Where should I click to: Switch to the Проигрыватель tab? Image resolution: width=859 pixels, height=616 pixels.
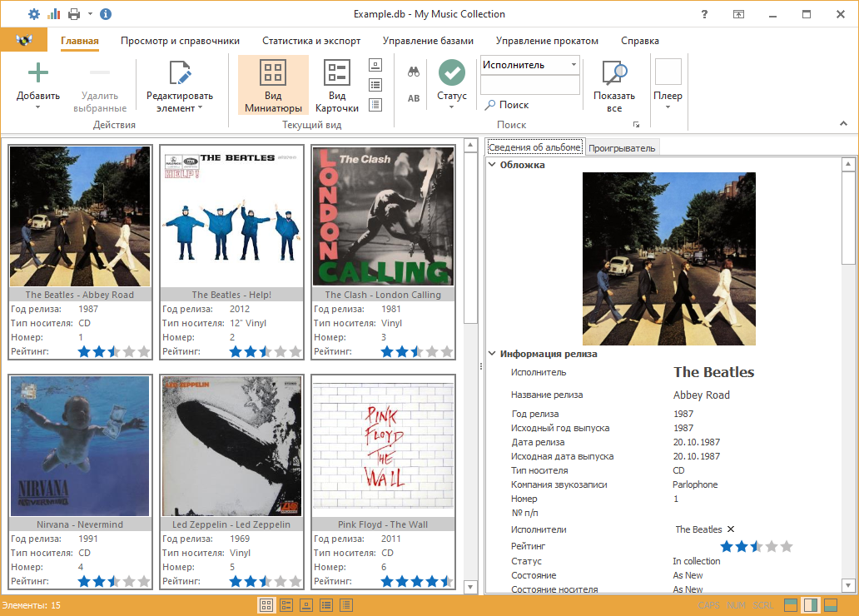(x=622, y=148)
